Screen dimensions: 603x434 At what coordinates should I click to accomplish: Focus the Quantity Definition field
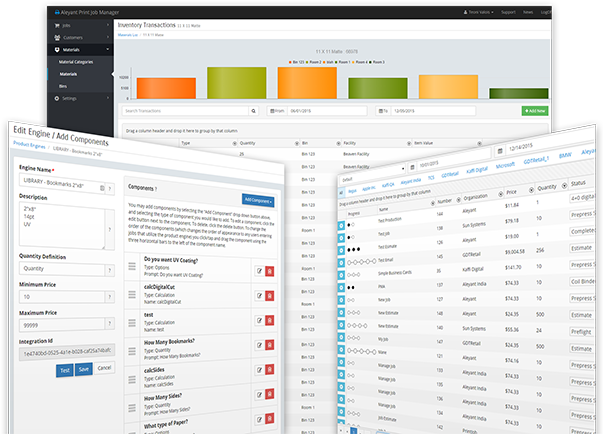62,269
